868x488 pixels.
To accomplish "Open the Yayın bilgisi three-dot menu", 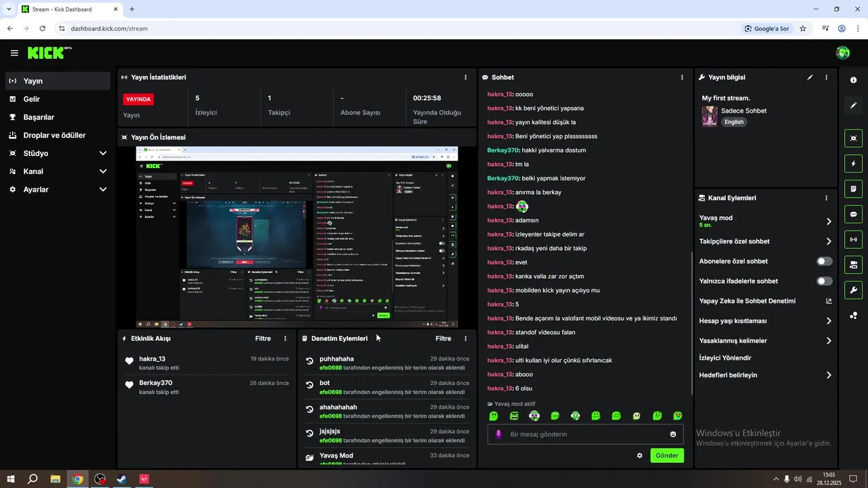I will coord(826,77).
